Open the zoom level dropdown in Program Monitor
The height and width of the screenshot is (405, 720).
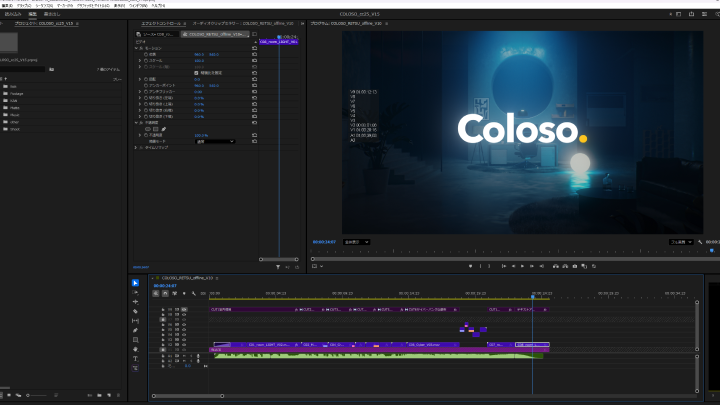[x=357, y=241]
